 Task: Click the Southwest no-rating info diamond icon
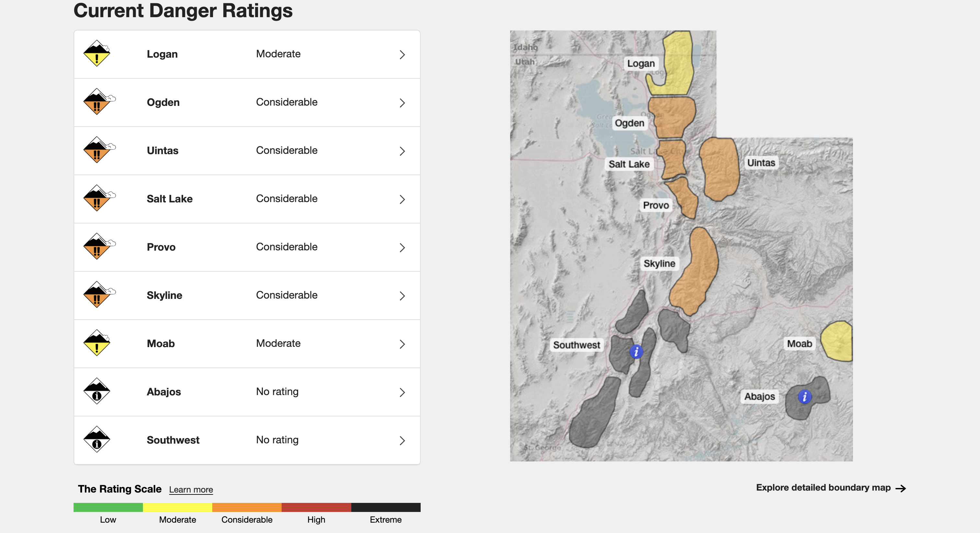click(97, 439)
